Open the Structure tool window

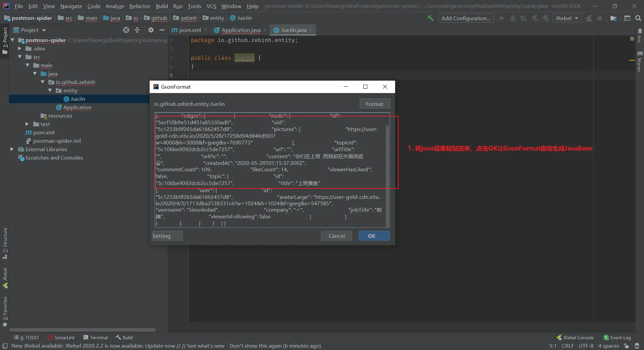5,243
